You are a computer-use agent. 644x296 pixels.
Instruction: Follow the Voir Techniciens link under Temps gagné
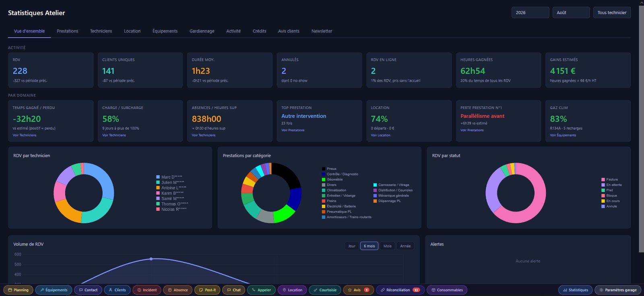[25, 135]
